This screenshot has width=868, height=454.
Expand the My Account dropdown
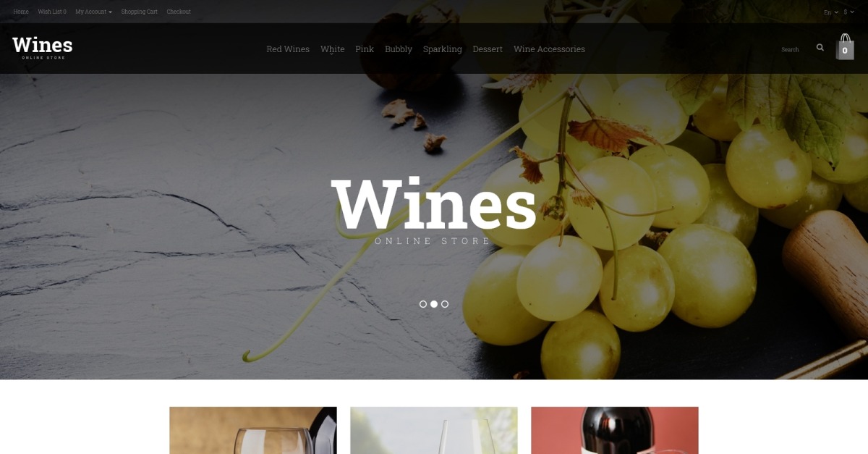pos(93,12)
